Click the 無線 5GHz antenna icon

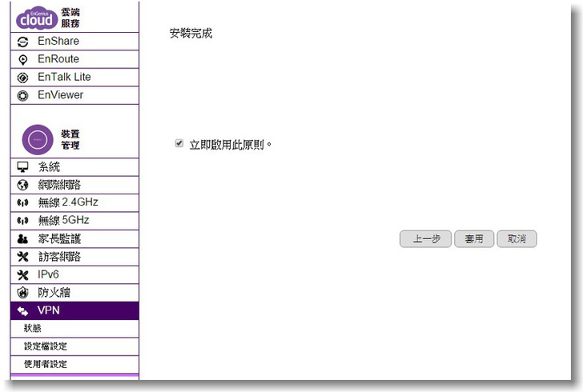(22, 221)
